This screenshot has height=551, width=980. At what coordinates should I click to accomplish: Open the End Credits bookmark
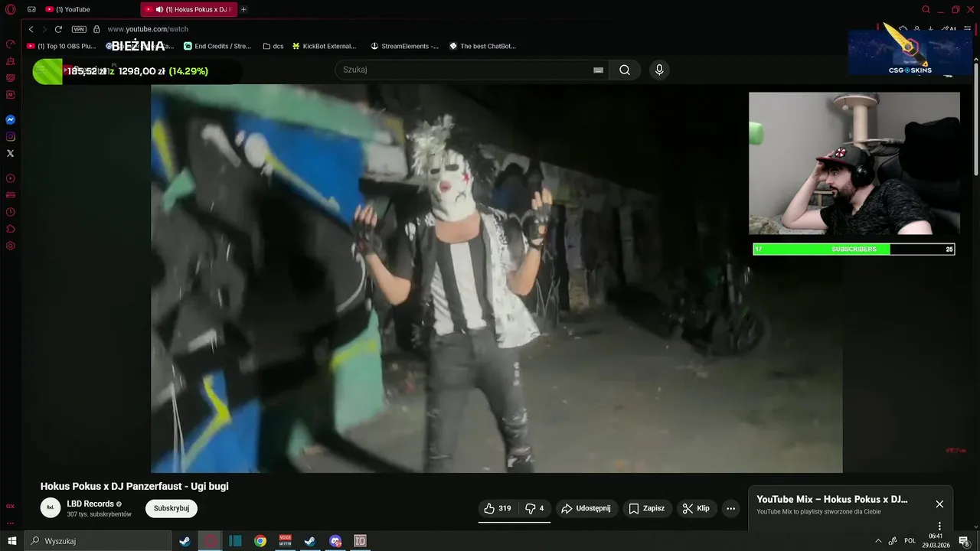(x=217, y=46)
